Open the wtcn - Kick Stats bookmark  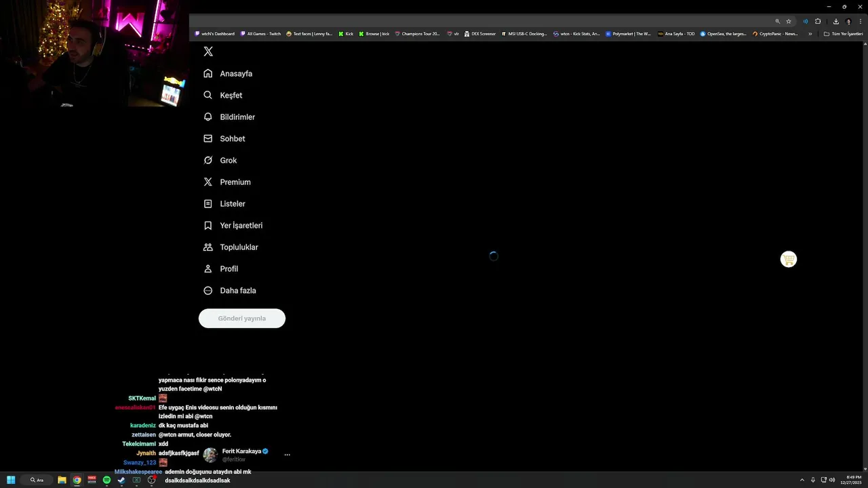(576, 33)
